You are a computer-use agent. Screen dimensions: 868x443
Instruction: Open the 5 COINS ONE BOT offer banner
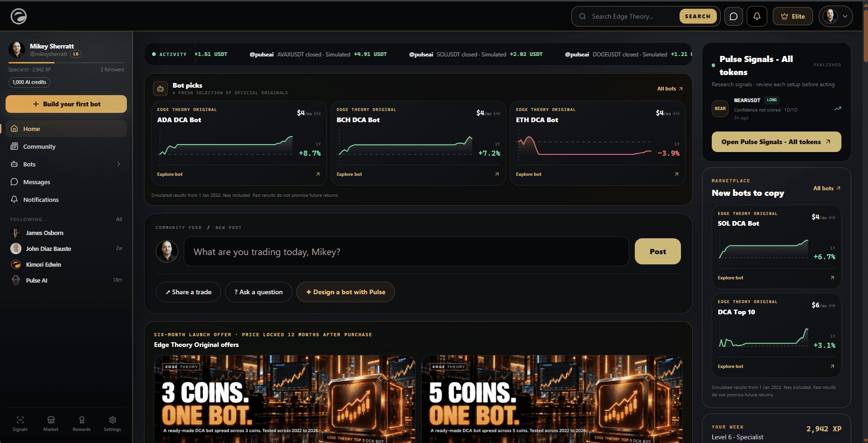point(552,399)
